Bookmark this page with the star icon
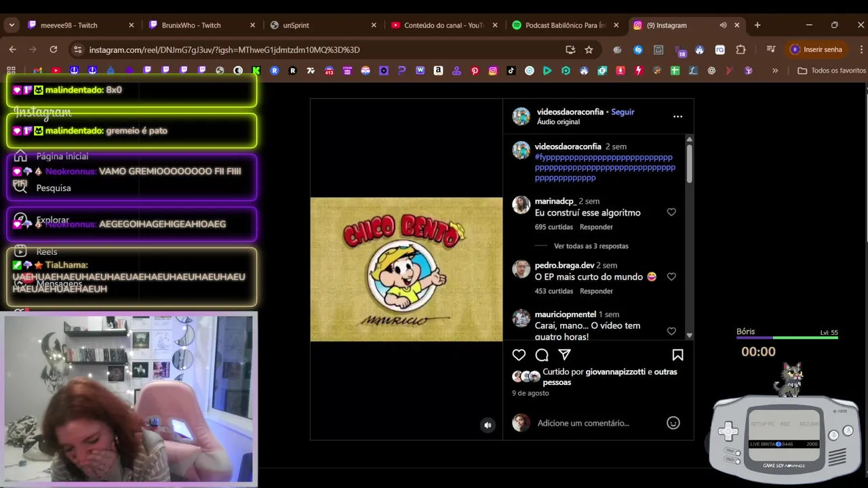The image size is (868, 488). coord(589,49)
